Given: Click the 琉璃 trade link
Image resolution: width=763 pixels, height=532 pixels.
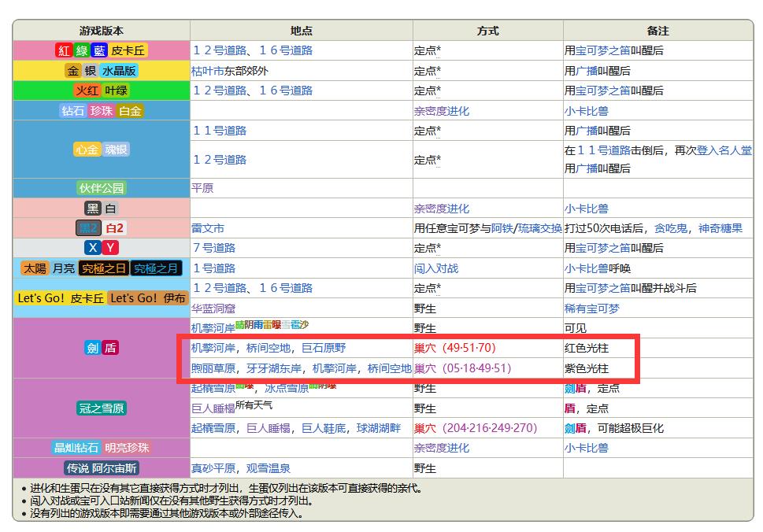Looking at the screenshot, I should 529,228.
